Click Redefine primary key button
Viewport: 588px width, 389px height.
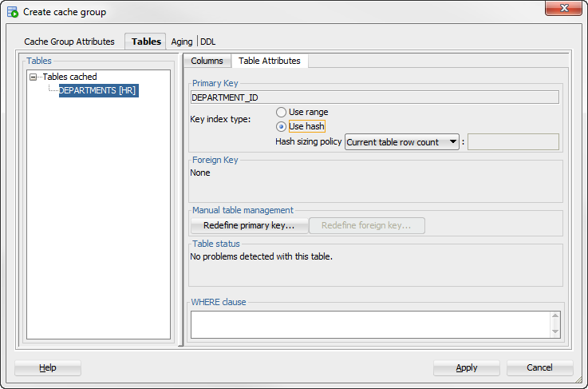[249, 225]
